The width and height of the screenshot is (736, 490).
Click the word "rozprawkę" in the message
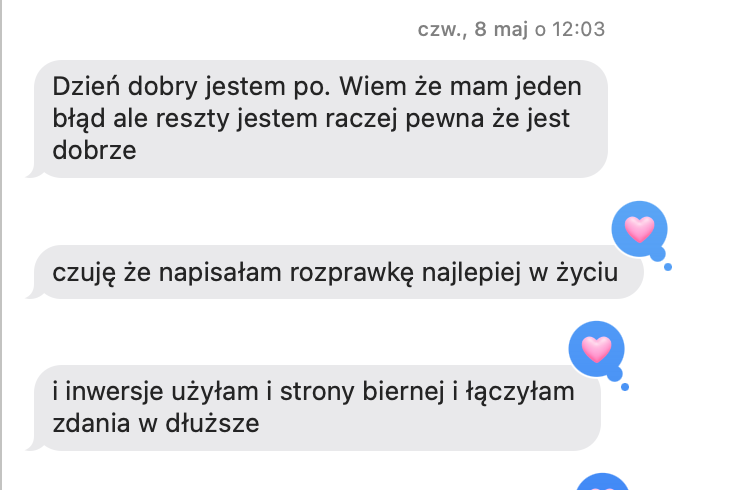click(352, 273)
